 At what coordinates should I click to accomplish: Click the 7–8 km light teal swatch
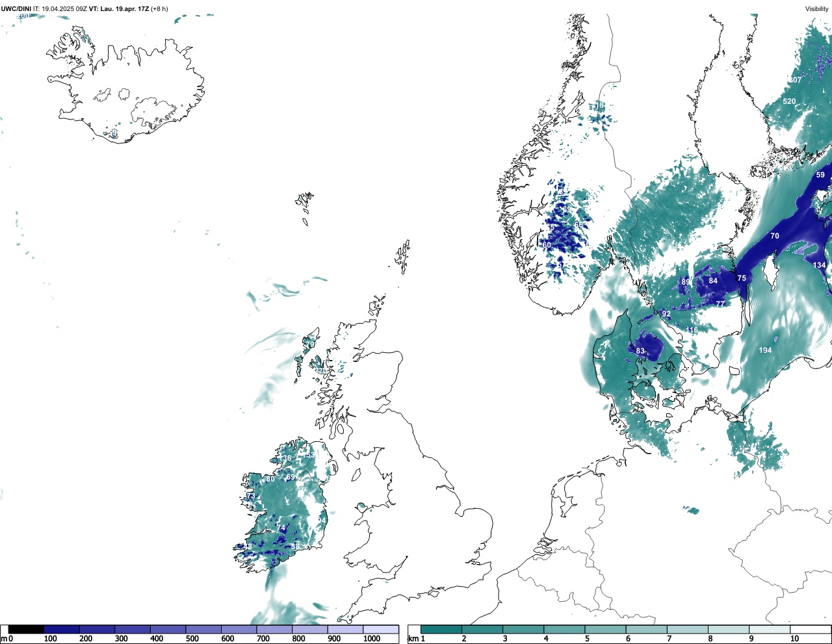[688, 629]
